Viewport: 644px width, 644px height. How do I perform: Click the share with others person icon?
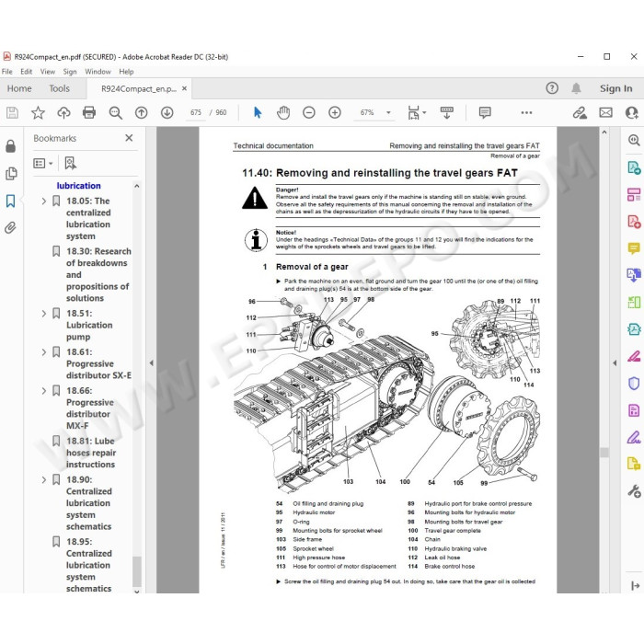click(x=631, y=112)
